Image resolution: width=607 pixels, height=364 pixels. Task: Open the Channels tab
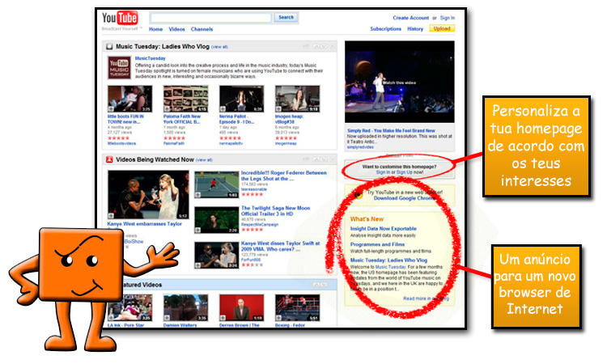[x=202, y=29]
